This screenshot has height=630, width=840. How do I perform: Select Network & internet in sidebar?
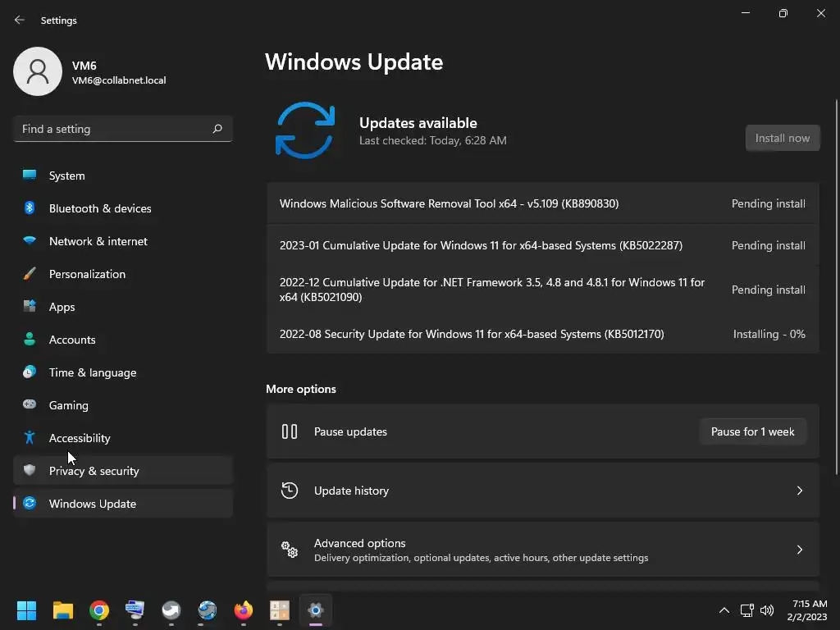[x=123, y=240]
